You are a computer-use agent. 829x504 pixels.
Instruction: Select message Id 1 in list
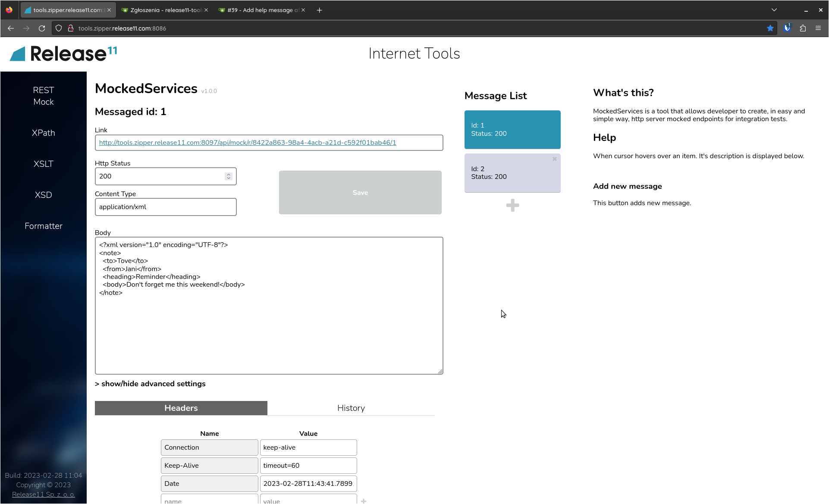(x=512, y=130)
